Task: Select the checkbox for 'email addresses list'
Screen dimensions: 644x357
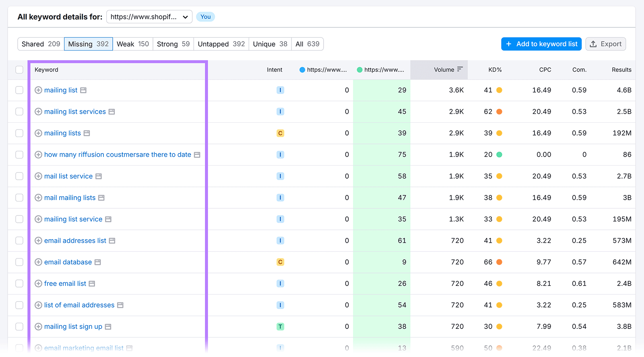Action: coord(19,240)
